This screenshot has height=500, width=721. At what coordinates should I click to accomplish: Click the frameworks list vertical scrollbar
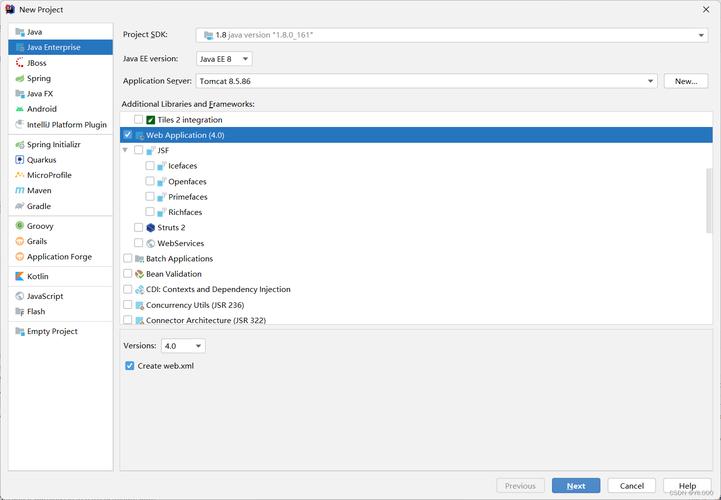[x=709, y=201]
